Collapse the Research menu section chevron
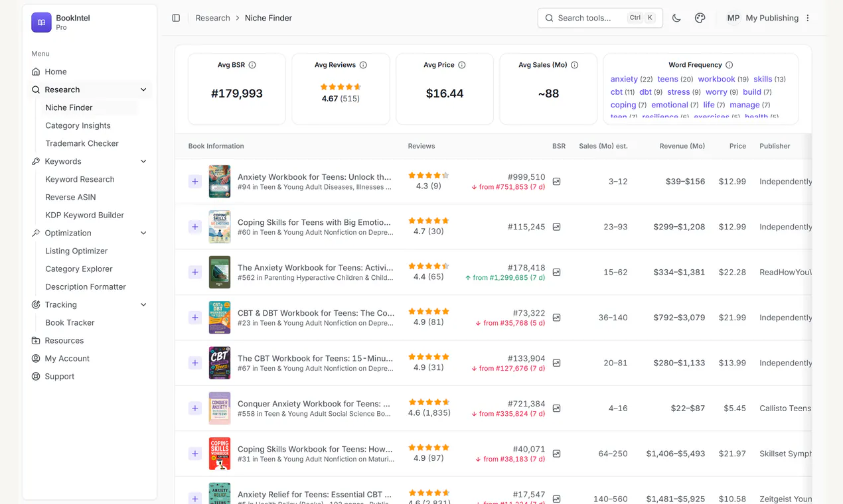This screenshot has width=843, height=504. click(143, 90)
